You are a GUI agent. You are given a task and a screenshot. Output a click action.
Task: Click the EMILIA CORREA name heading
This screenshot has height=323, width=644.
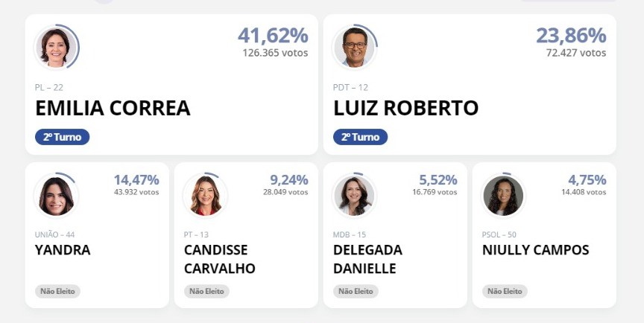pos(113,108)
